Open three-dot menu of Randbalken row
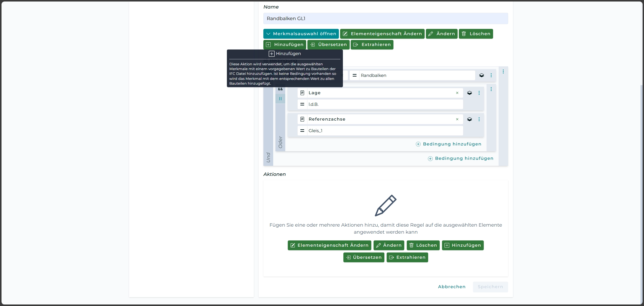 [x=491, y=75]
